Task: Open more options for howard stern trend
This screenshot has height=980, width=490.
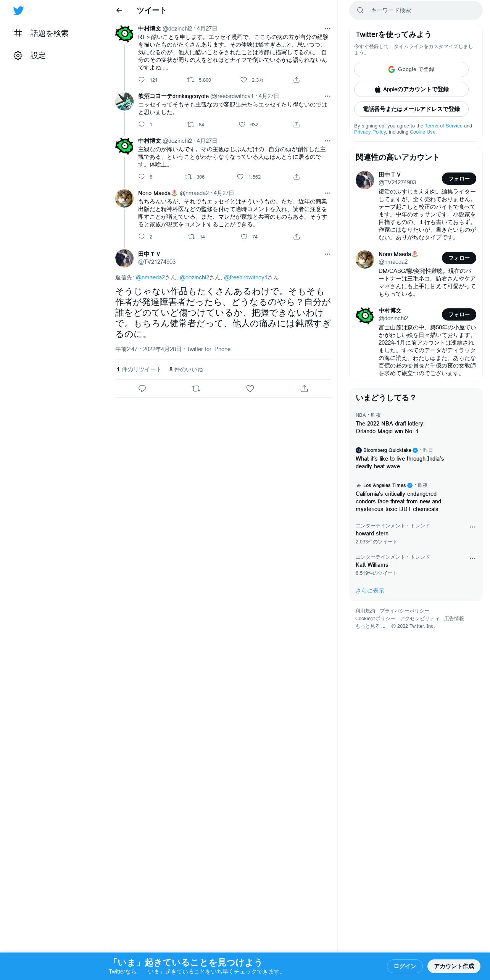Action: tap(472, 527)
